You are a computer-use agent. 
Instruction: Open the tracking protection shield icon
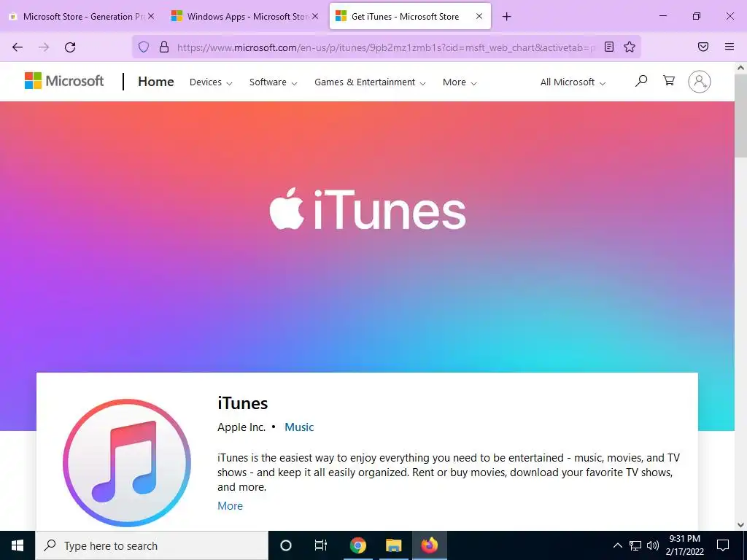point(144,47)
